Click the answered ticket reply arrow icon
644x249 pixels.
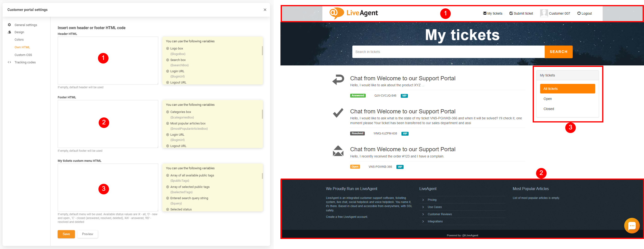(x=338, y=80)
